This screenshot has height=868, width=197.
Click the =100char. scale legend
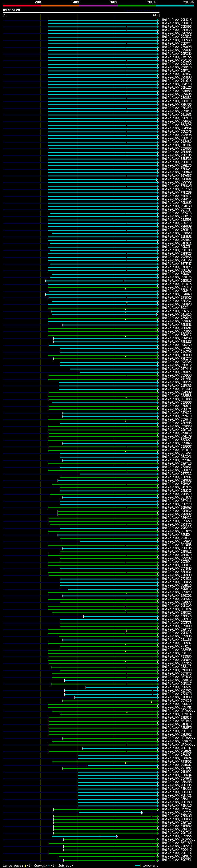pyautogui.click(x=146, y=866)
